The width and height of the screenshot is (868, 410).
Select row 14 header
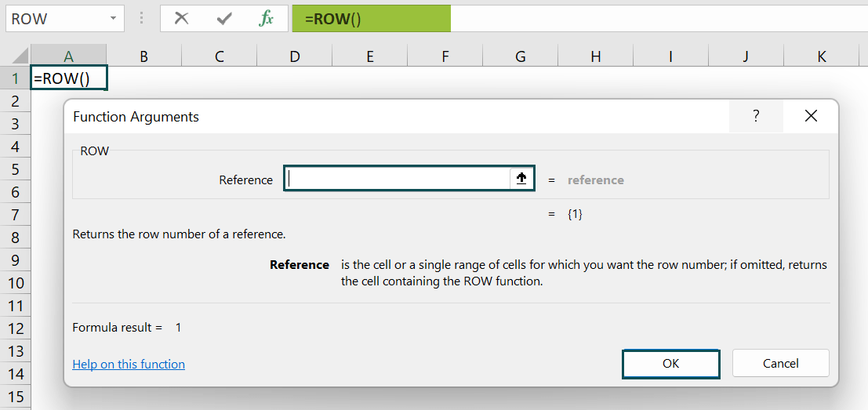click(x=16, y=373)
